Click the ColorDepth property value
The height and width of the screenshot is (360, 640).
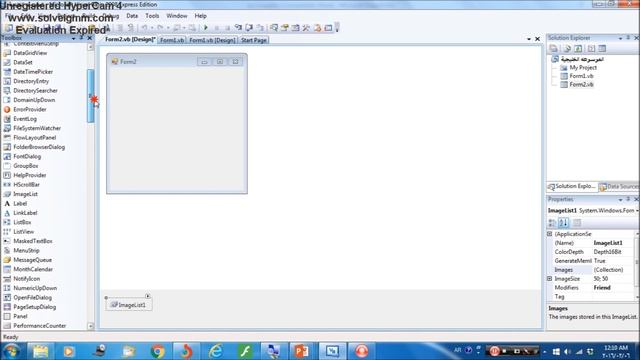tap(613, 252)
